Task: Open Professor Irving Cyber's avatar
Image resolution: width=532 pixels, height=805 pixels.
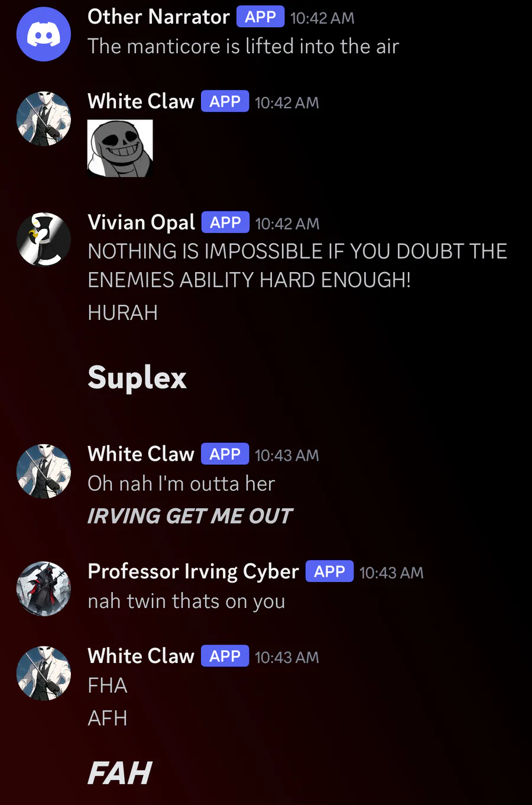Action: 44,589
